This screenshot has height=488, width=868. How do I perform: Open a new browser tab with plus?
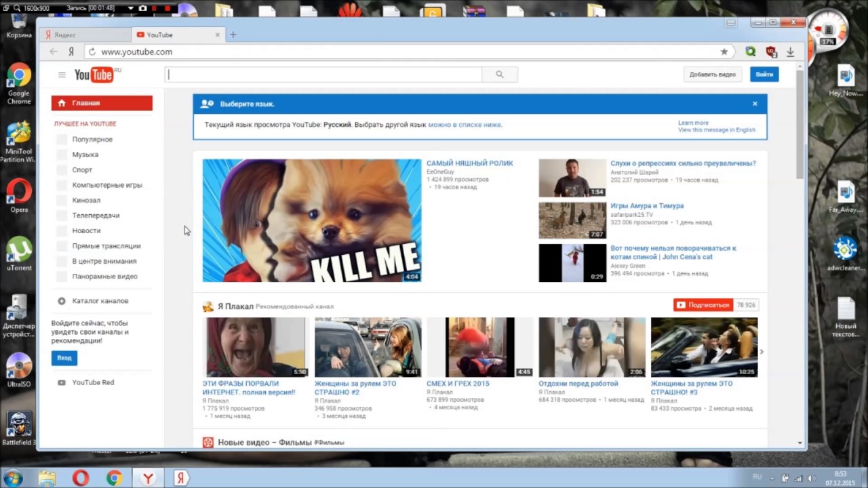click(233, 35)
